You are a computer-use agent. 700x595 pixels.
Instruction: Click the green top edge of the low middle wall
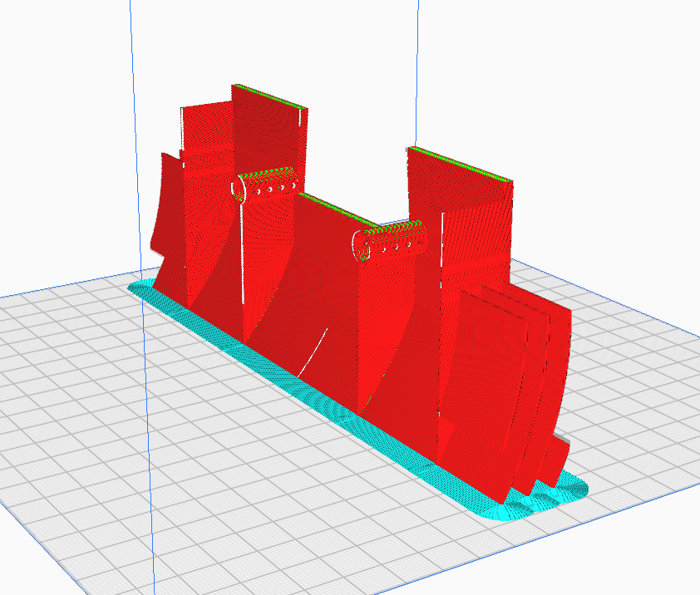click(339, 209)
